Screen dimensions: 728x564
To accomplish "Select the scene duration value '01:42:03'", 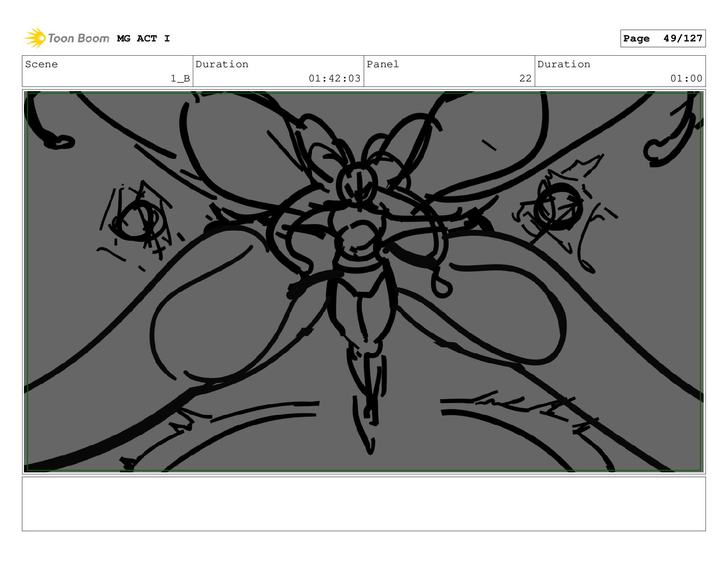I will [x=335, y=79].
